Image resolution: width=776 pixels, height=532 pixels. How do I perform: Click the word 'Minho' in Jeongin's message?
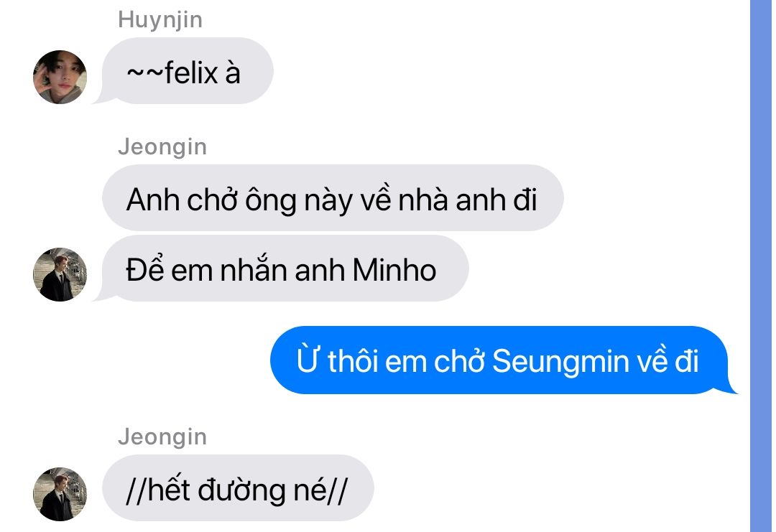coord(394,271)
